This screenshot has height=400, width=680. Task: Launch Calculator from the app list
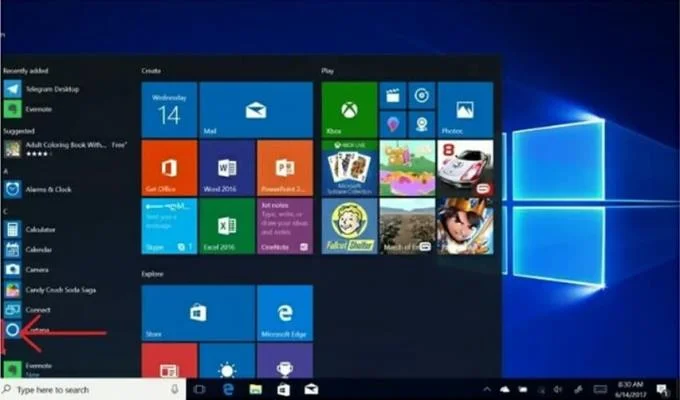click(29, 229)
